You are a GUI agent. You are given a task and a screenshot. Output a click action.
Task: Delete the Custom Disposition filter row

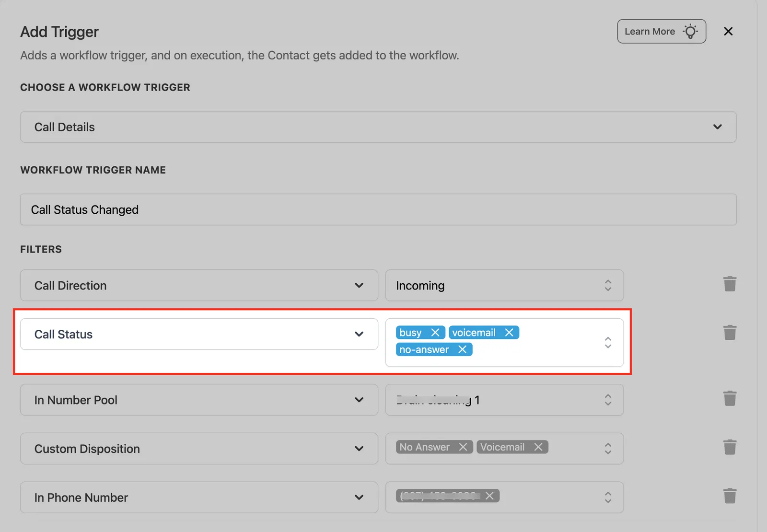tap(730, 447)
